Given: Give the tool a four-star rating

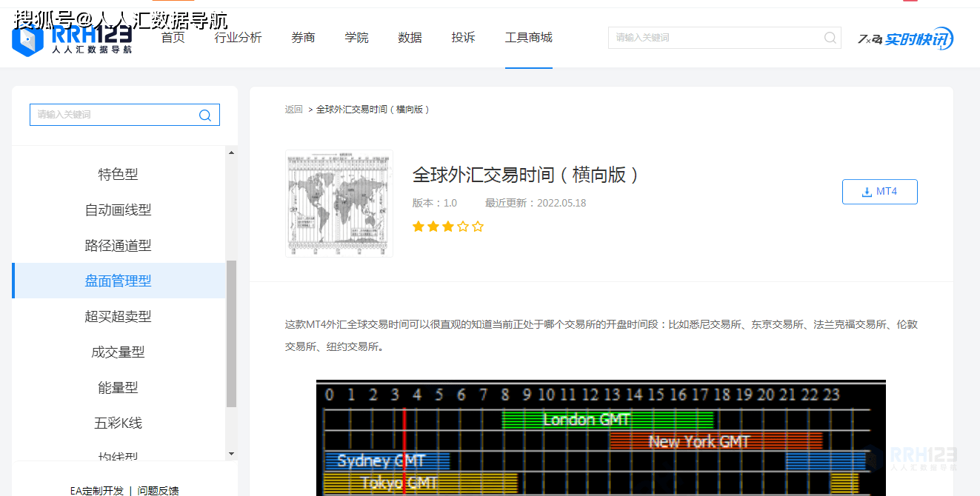Looking at the screenshot, I should [x=464, y=226].
